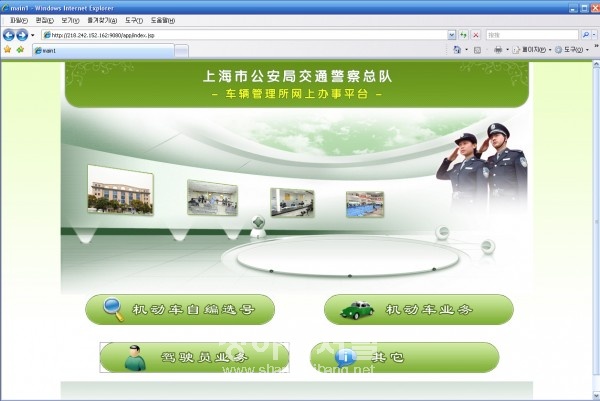The image size is (600, 401).
Task: Click the page scrollbar up arrow
Action: pos(596,65)
